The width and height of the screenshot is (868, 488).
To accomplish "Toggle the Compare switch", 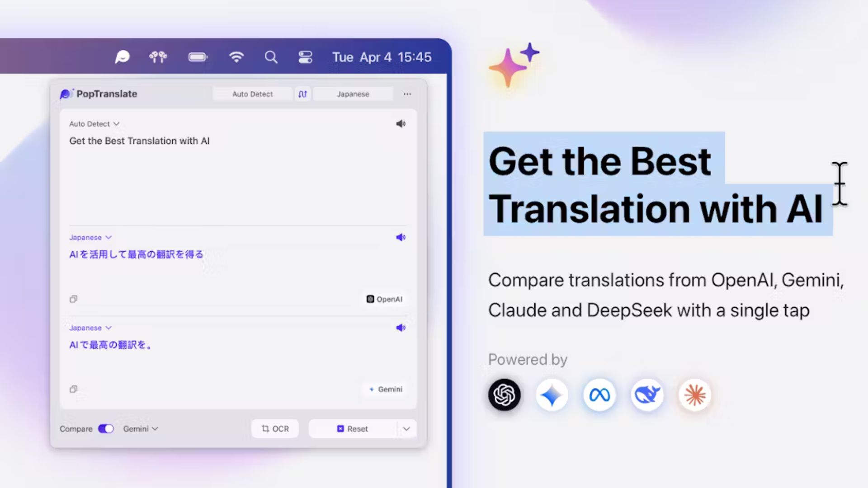I will [105, 428].
